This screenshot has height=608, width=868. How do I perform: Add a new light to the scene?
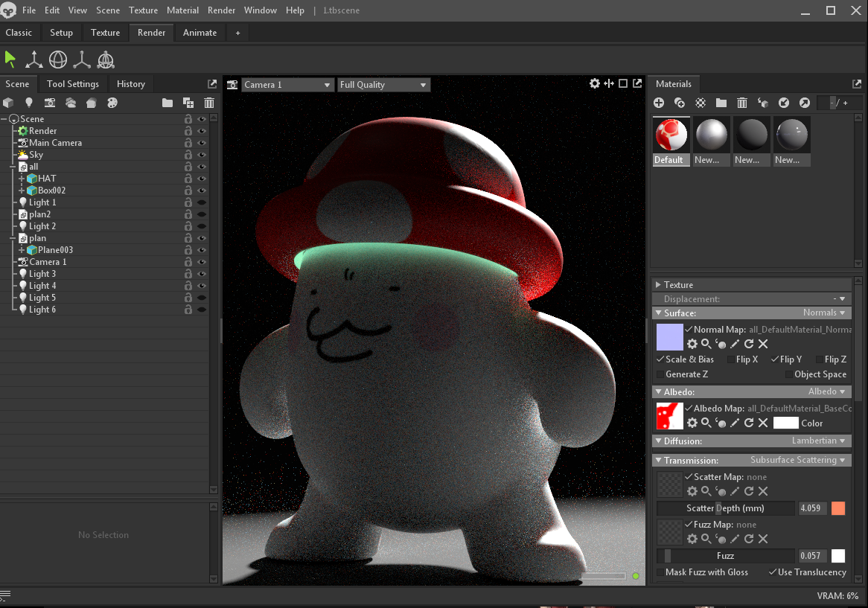tap(29, 103)
